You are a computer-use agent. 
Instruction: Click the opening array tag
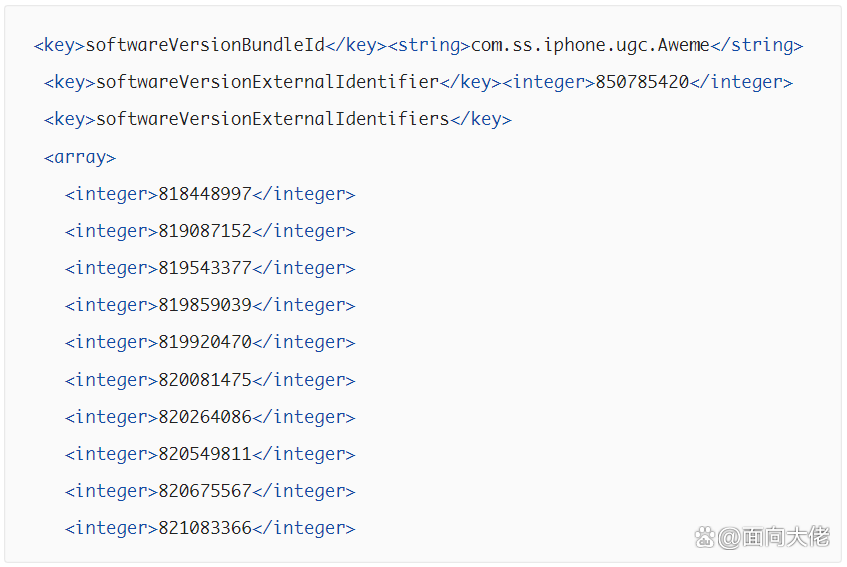pyautogui.click(x=80, y=157)
